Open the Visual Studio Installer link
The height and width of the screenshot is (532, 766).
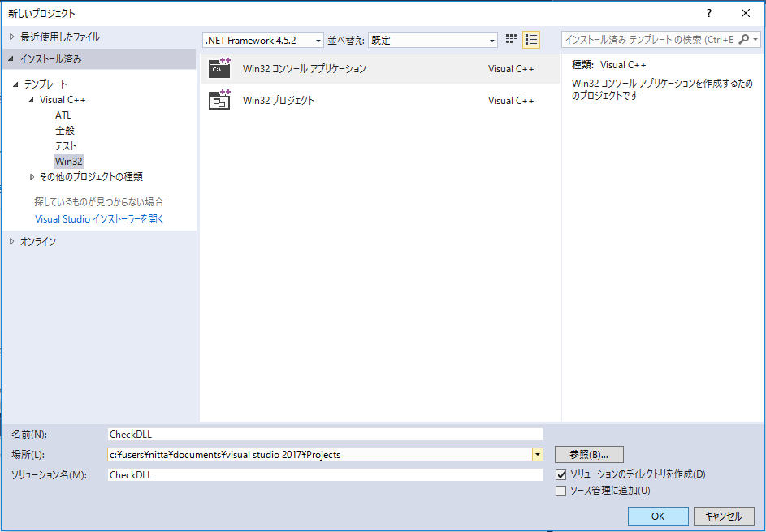click(100, 219)
